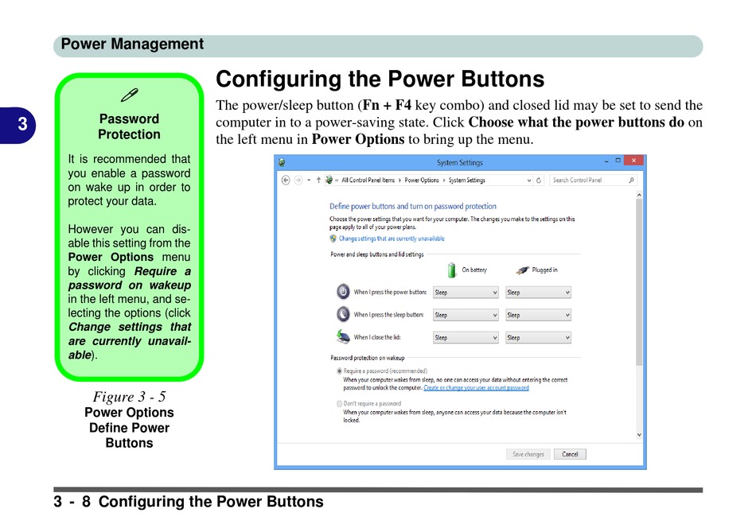Click System Settings breadcrumb
The height and width of the screenshot is (532, 756).
(466, 181)
